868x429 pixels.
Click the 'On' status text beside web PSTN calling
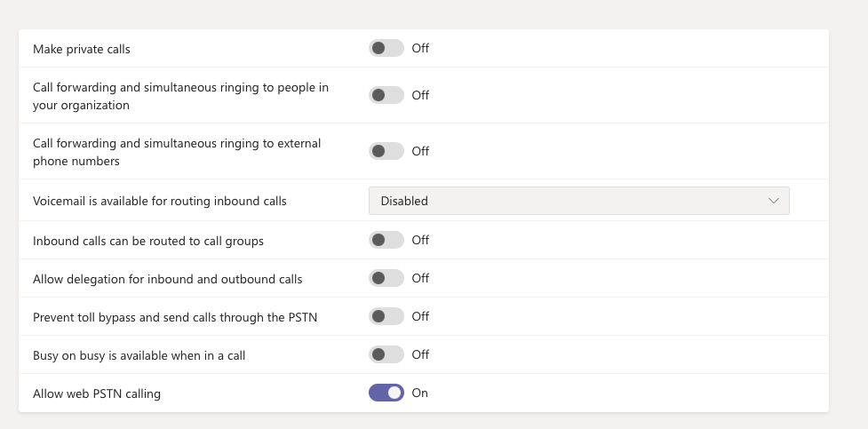point(419,393)
